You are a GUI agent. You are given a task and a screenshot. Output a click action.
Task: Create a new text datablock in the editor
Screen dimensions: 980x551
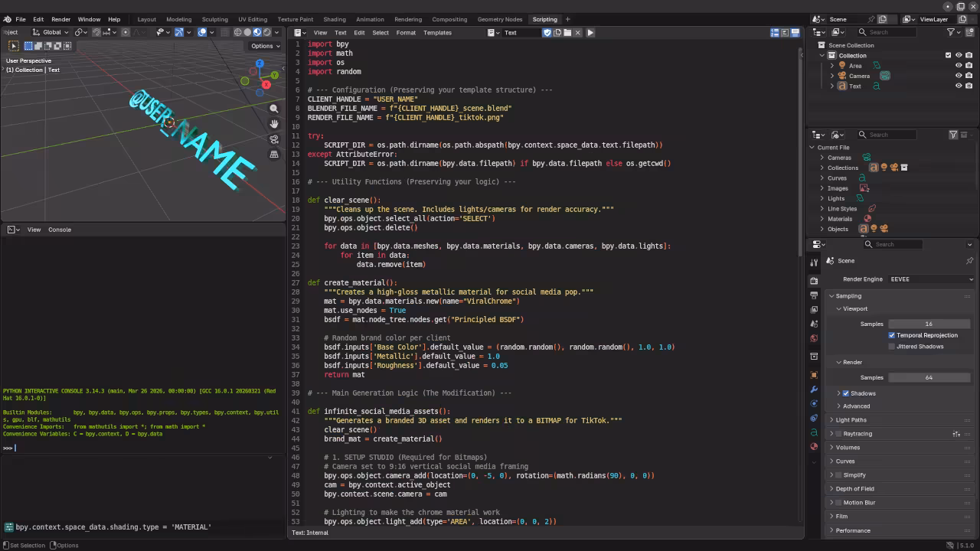(557, 32)
